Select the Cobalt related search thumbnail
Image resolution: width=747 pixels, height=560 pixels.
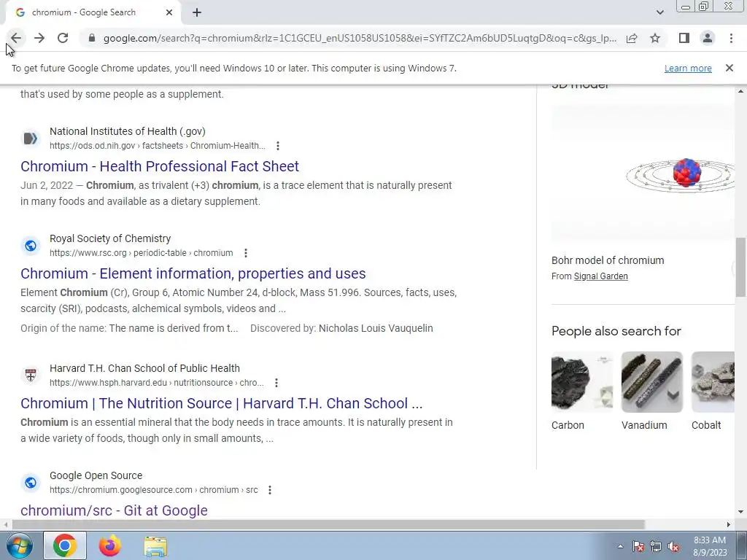[x=713, y=382]
